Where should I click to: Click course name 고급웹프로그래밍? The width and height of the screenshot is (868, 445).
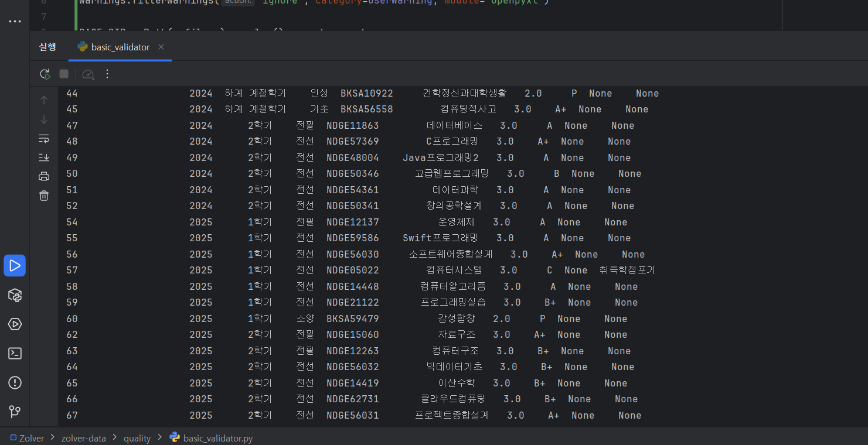click(x=452, y=174)
